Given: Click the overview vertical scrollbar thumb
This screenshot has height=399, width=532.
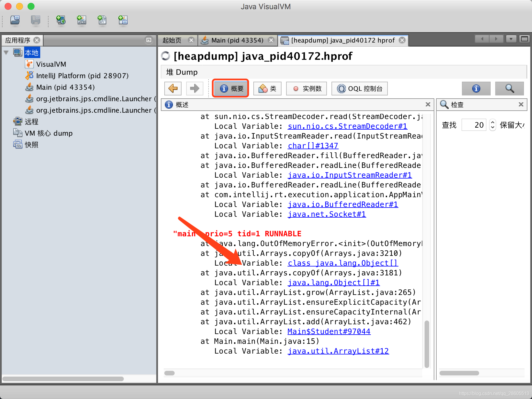Looking at the screenshot, I should [x=427, y=344].
